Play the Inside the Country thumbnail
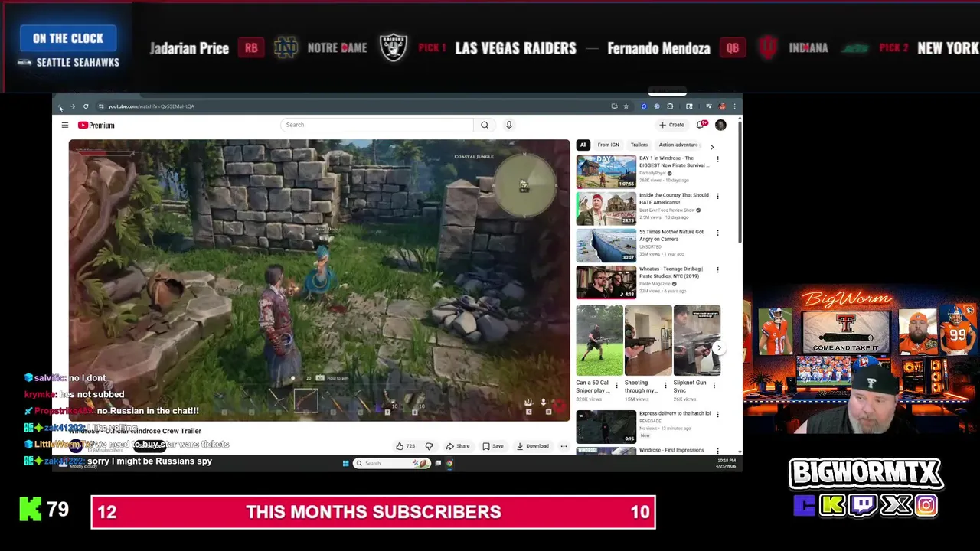980x551 pixels. pos(606,208)
